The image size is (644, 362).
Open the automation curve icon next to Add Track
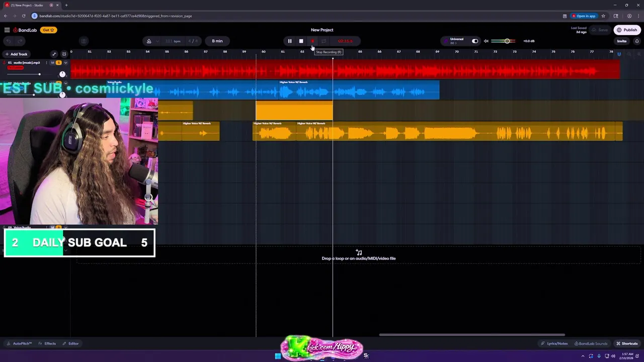point(54,54)
